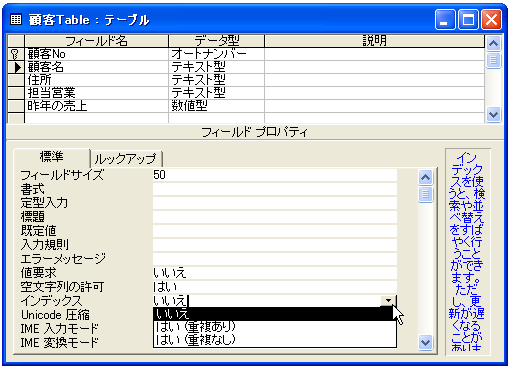The height and width of the screenshot is (367, 510).
Task: Switch to the ルックアップ tab
Action: coord(126,159)
